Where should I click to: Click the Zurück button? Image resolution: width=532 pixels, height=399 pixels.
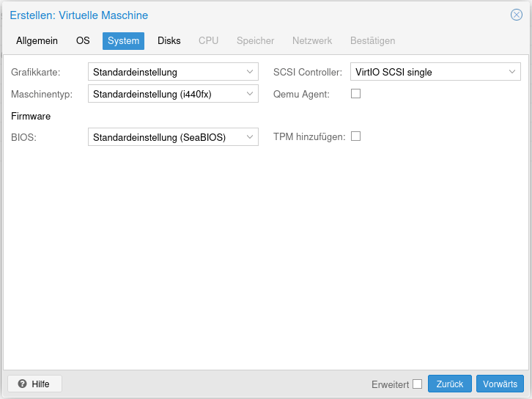click(x=449, y=384)
